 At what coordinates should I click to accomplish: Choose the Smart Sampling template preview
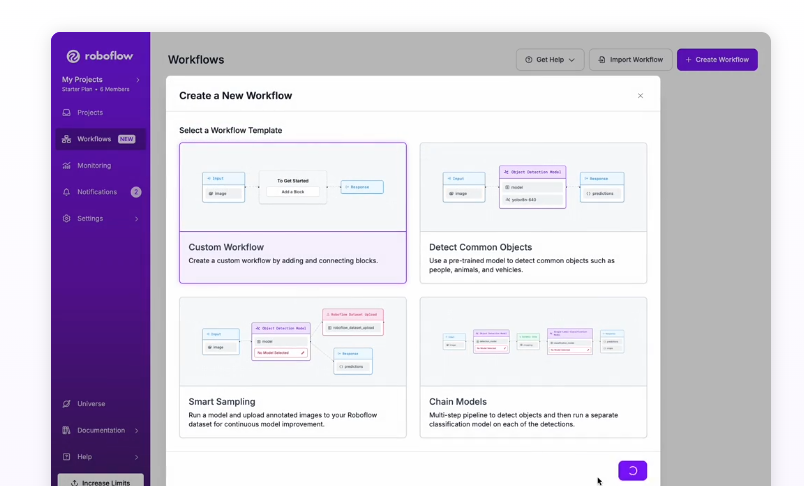click(x=293, y=342)
